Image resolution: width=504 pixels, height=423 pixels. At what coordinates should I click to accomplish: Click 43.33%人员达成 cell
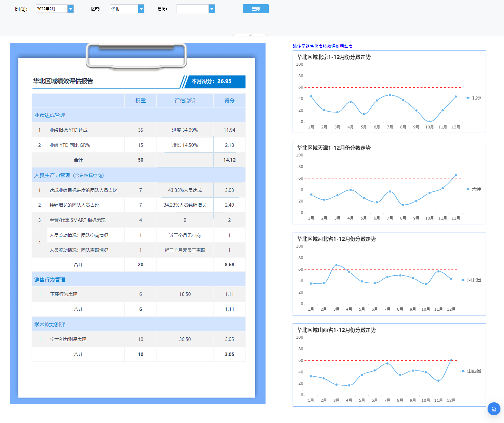pyautogui.click(x=185, y=190)
